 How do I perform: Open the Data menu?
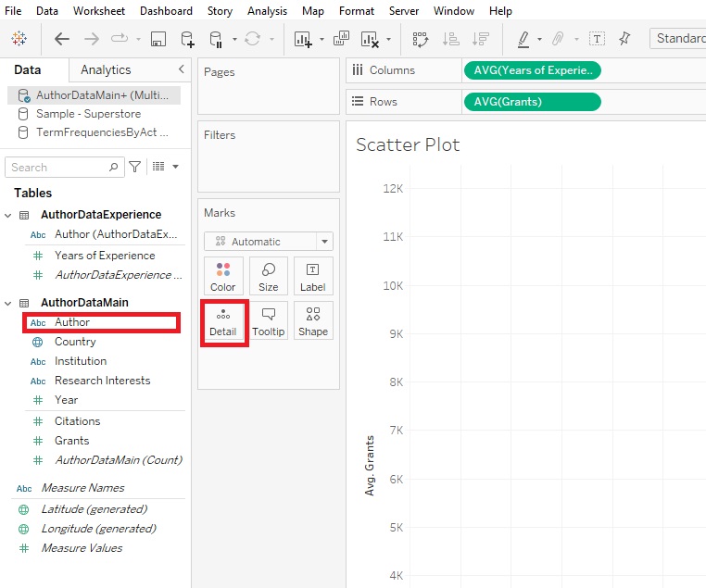pos(47,11)
